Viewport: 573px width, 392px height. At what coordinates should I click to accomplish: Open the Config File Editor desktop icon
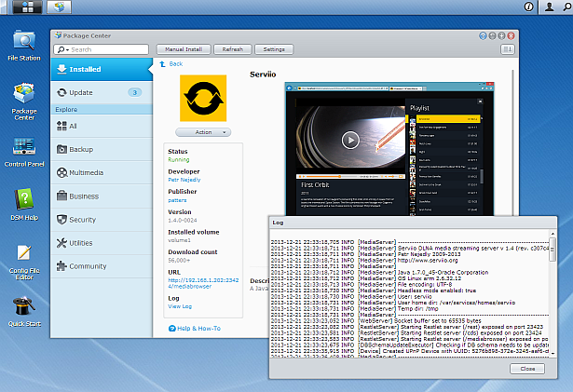tap(24, 262)
